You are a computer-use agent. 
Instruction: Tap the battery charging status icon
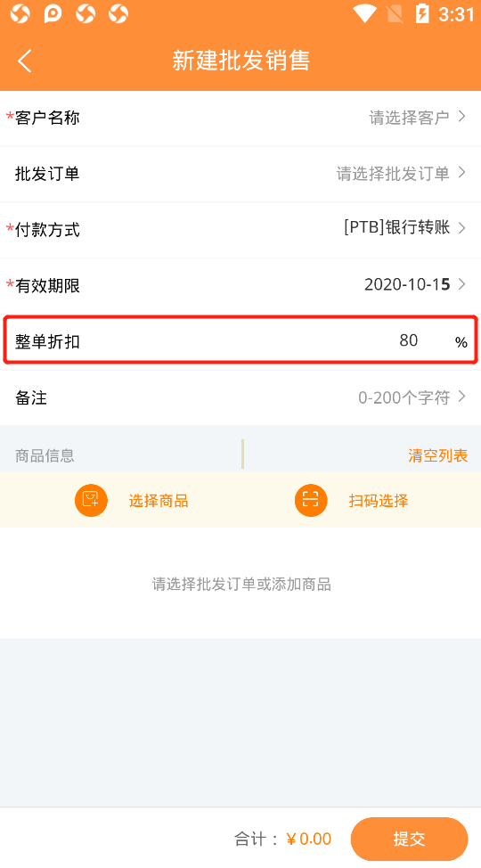(422, 14)
